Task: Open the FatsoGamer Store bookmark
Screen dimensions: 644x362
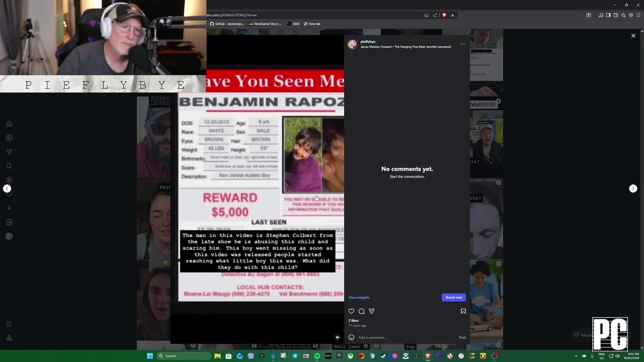Action: [x=265, y=24]
